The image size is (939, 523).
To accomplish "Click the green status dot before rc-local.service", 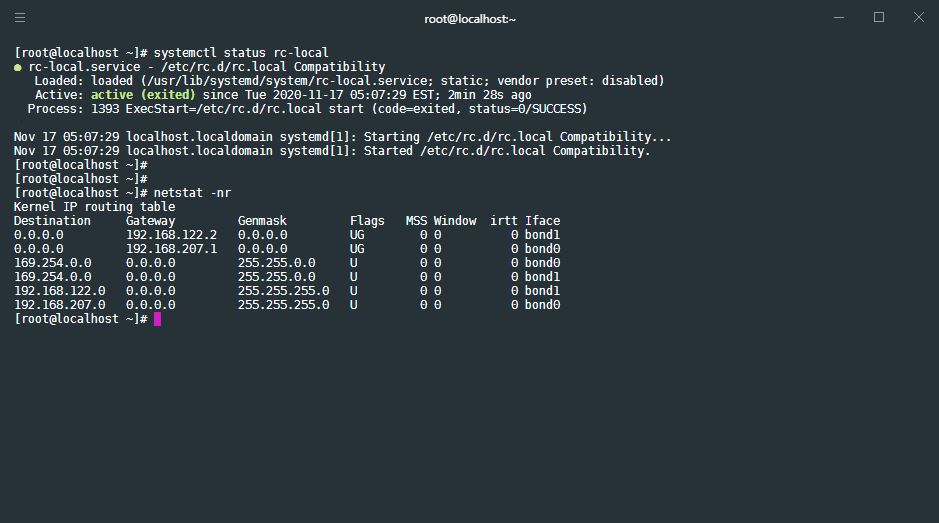I will click(x=18, y=68).
